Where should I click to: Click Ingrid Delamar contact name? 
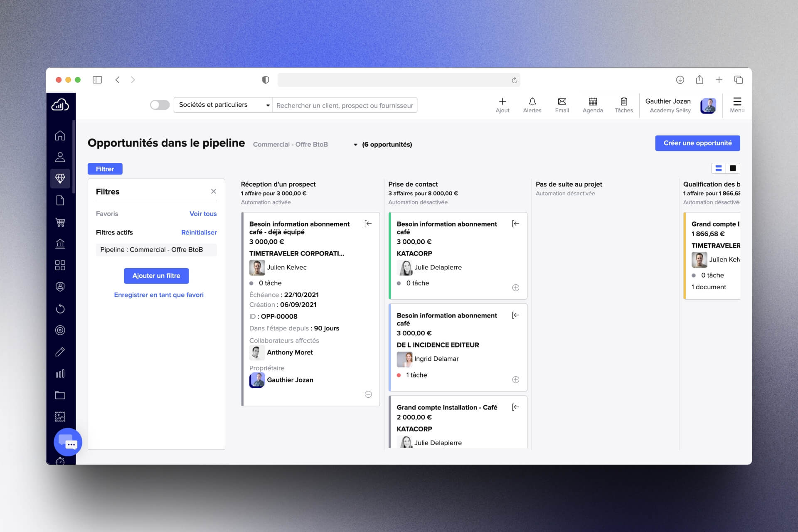436,359
